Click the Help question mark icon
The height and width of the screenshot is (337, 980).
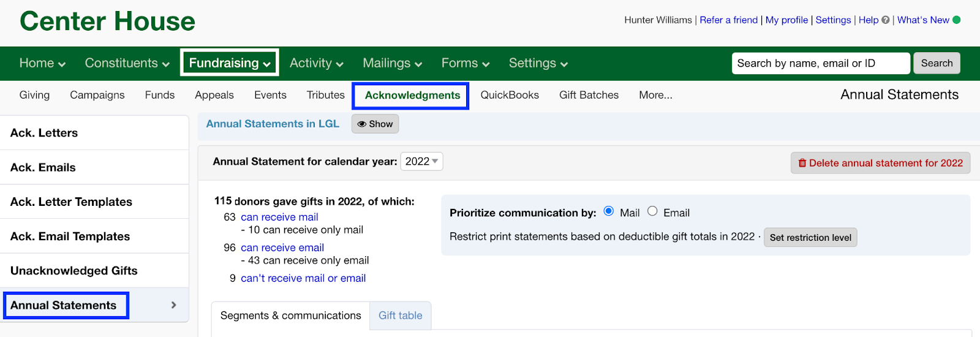tap(886, 20)
